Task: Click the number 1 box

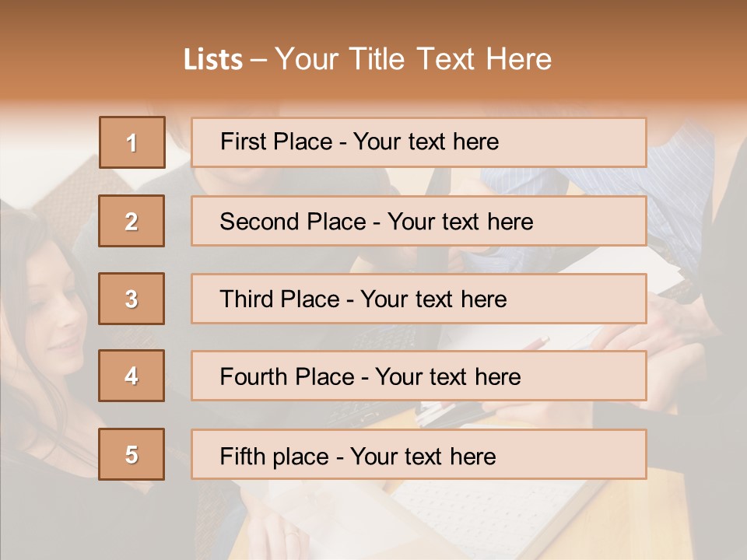Action: 132,142
